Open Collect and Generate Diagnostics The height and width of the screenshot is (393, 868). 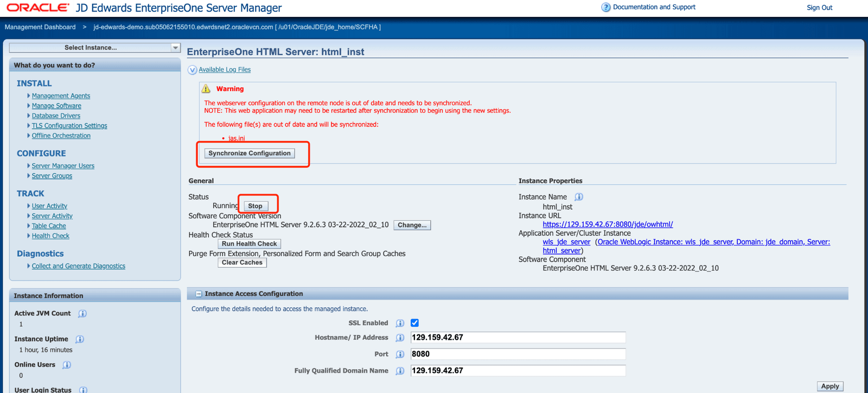pos(79,266)
